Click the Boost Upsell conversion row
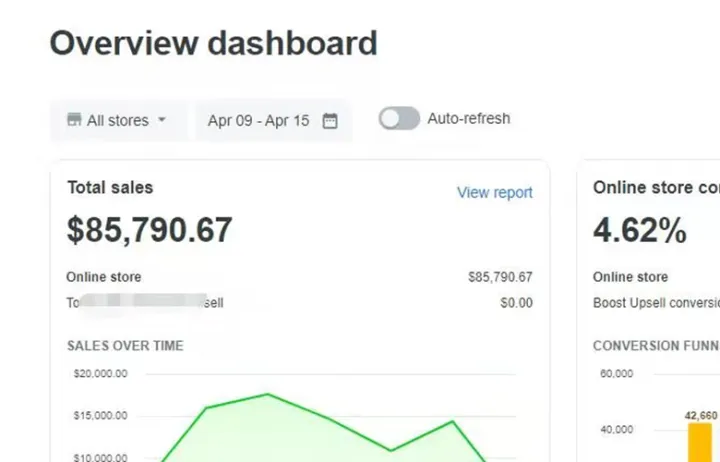Screen dimensions: 720x462 [x=656, y=303]
